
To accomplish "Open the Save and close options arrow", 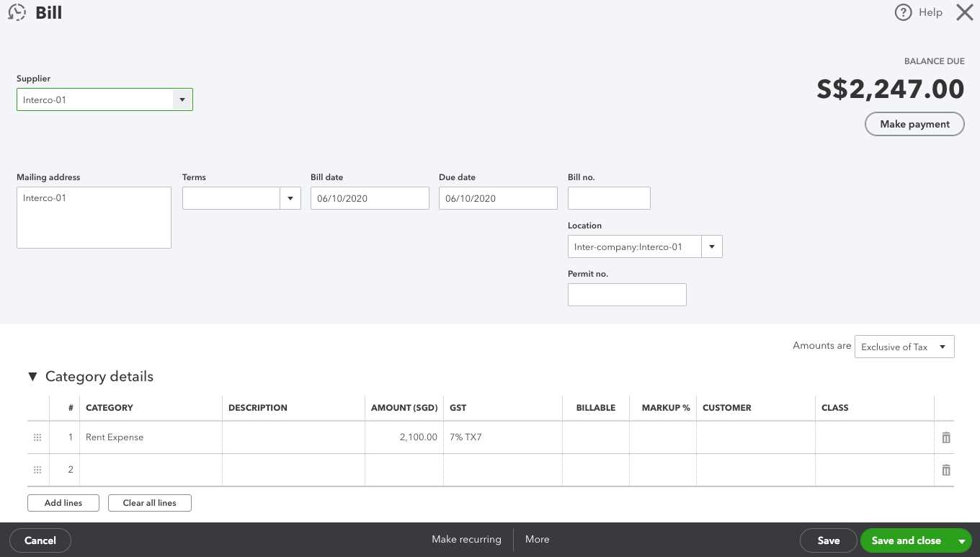I will [961, 540].
